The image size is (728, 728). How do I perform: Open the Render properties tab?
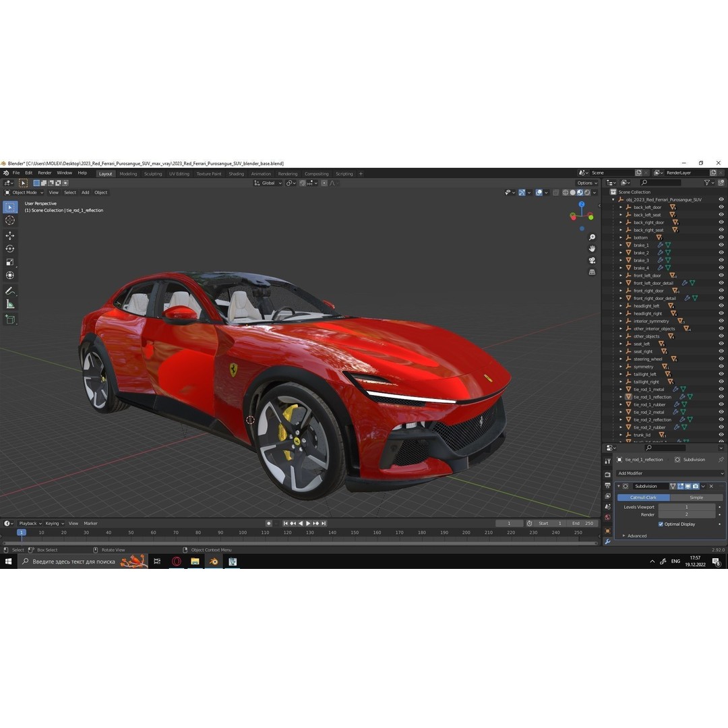point(608,475)
